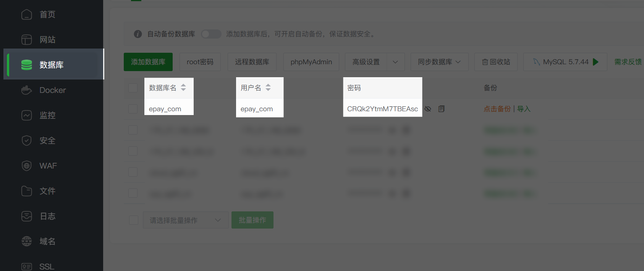Click the monitoring chart icon in sidebar

click(x=26, y=115)
